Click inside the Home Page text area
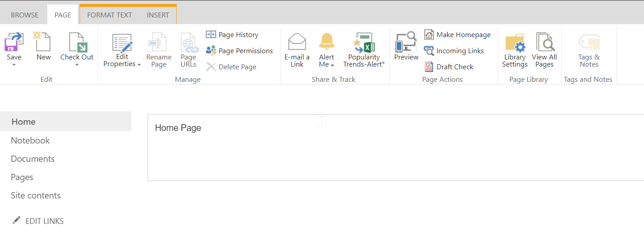Screen dimensions: 644x240 [396, 147]
